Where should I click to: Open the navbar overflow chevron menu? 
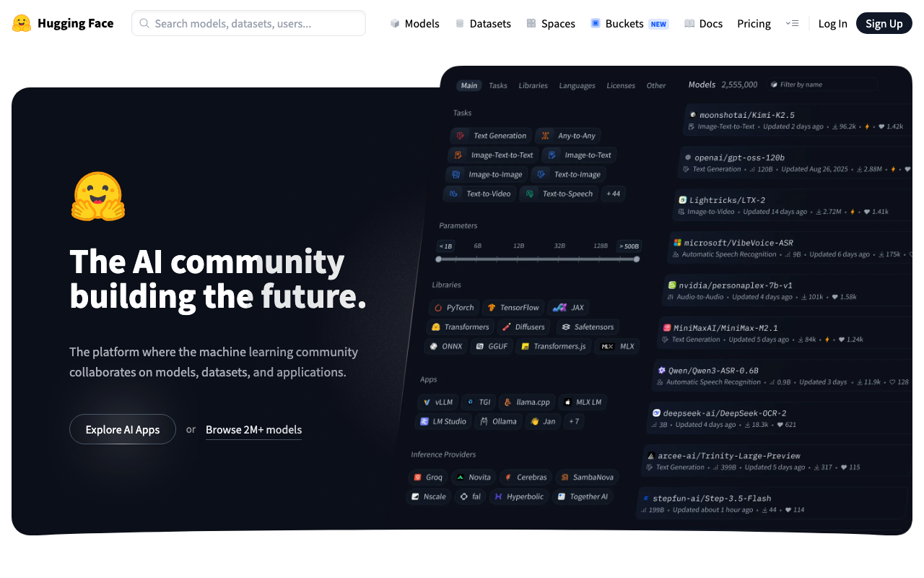pyautogui.click(x=793, y=23)
